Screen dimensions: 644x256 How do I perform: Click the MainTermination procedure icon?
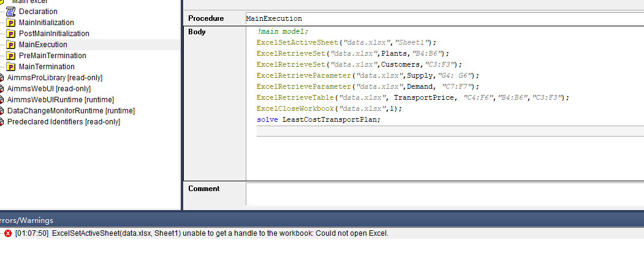[x=10, y=67]
